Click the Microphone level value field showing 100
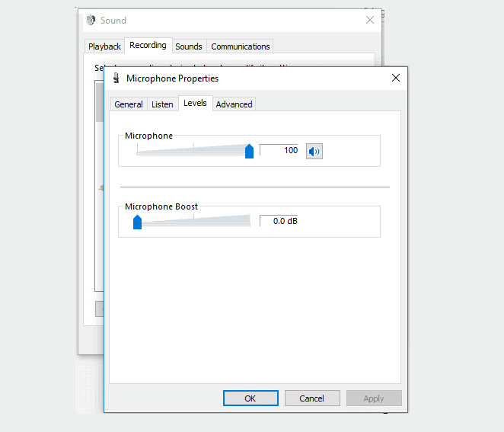The height and width of the screenshot is (432, 504). click(279, 150)
